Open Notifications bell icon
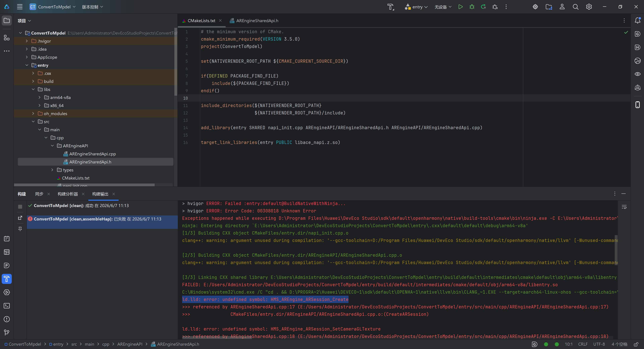 pyautogui.click(x=637, y=20)
